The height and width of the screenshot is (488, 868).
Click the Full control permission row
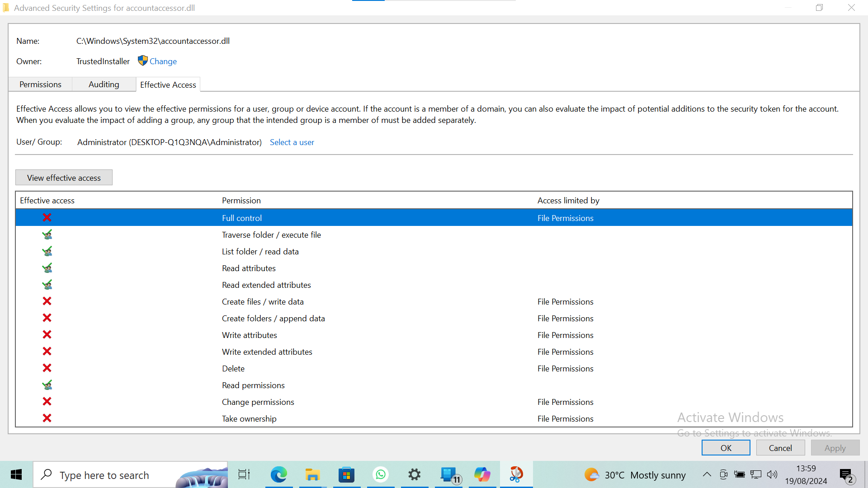point(434,217)
